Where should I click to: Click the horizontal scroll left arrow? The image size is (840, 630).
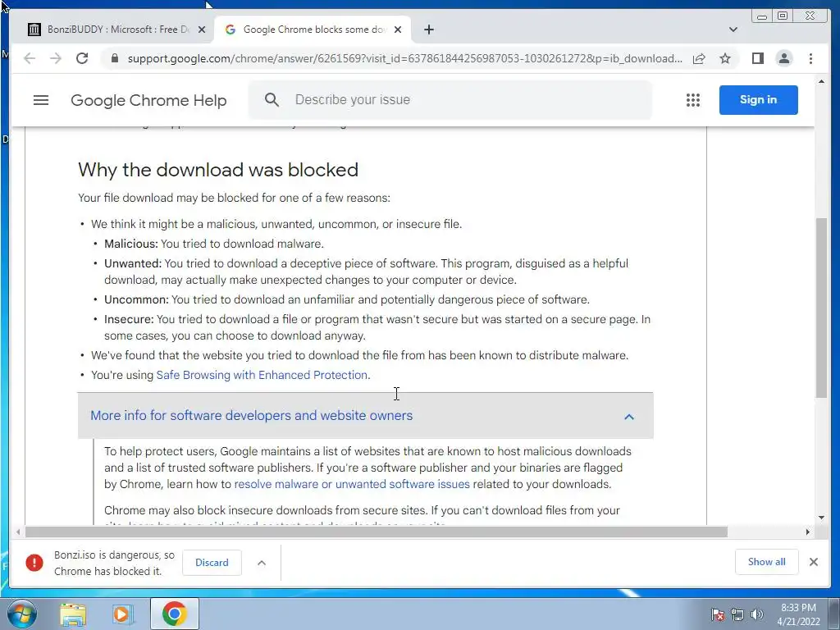click(x=18, y=532)
